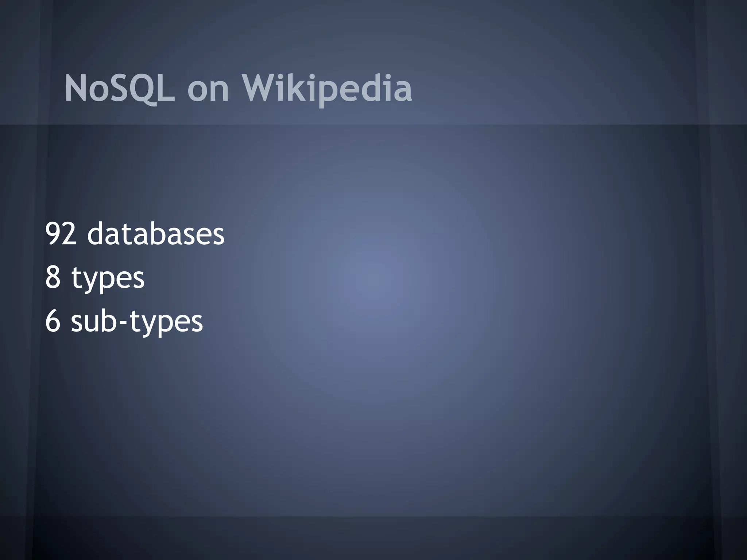Click the dark footer band of the slide
The image size is (747, 560).
(x=373, y=538)
